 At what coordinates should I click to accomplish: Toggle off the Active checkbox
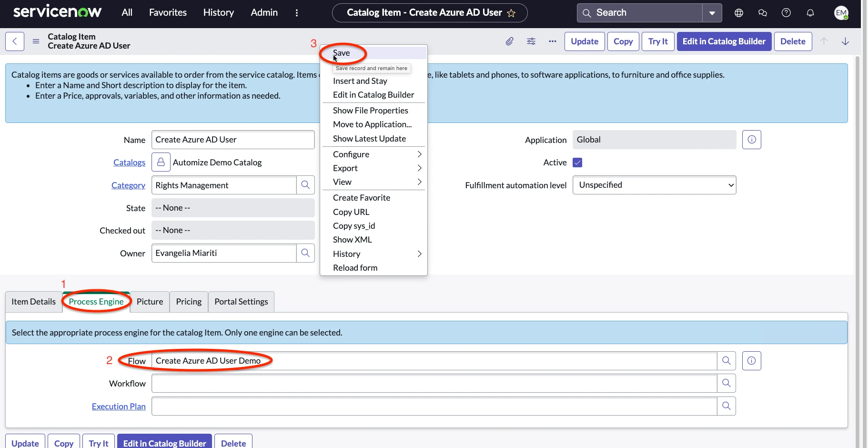tap(577, 163)
